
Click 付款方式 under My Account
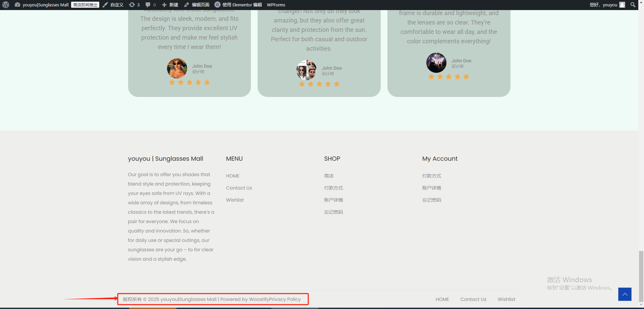[x=431, y=176]
